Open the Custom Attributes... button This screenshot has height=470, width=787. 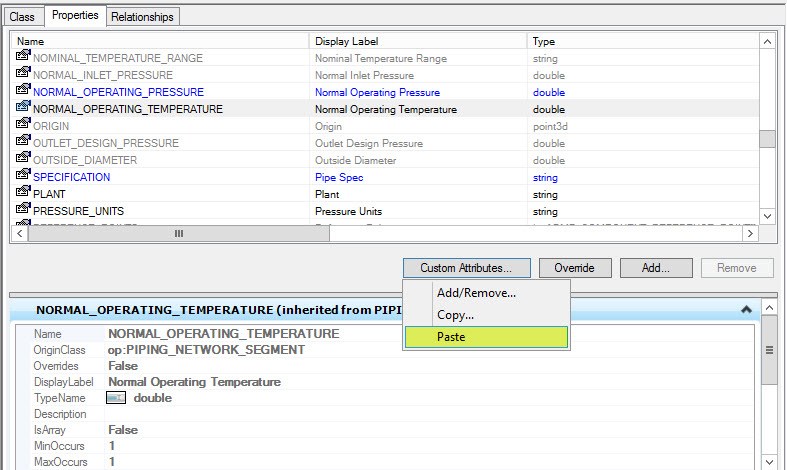[466, 268]
